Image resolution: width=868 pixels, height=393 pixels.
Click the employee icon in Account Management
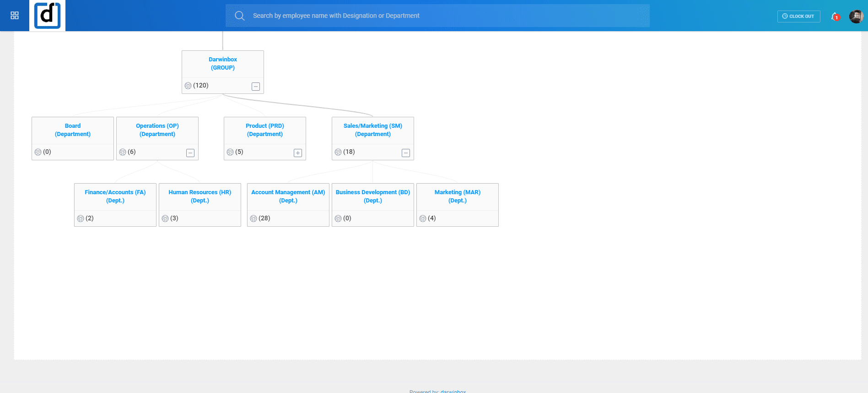pos(253,218)
